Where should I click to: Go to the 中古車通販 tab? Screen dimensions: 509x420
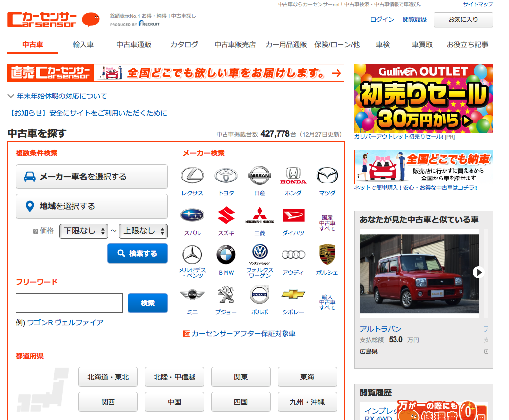coord(134,45)
